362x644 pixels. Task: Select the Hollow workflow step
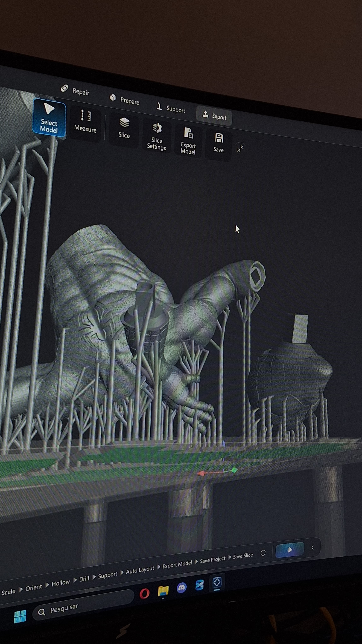pos(61,583)
